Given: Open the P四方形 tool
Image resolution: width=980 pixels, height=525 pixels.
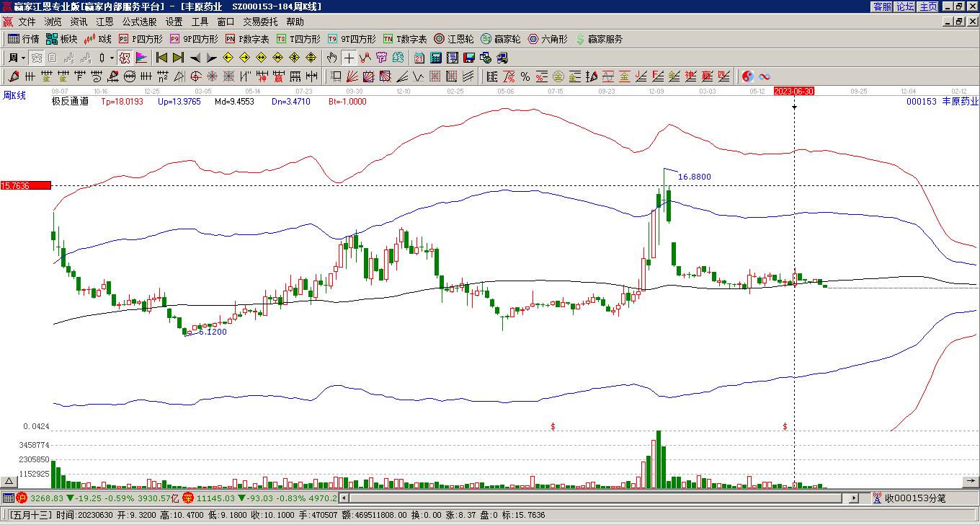Looking at the screenshot, I should [x=141, y=39].
